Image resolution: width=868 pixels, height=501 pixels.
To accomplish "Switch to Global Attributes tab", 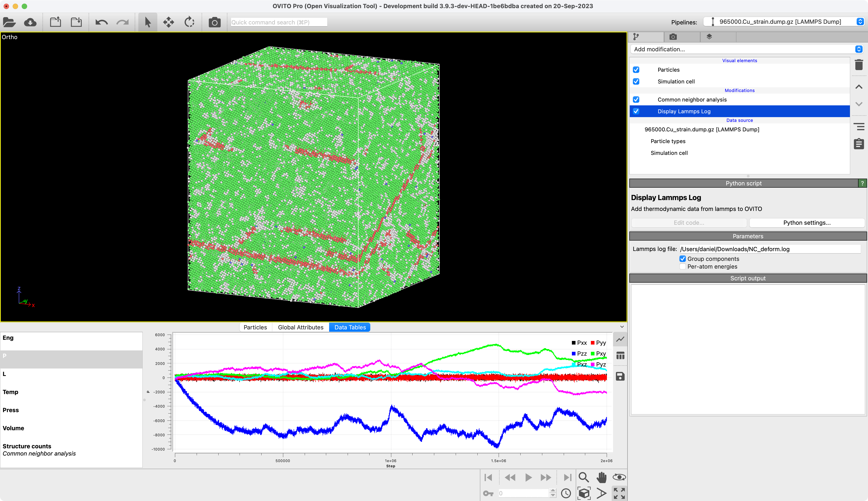I will pyautogui.click(x=300, y=327).
